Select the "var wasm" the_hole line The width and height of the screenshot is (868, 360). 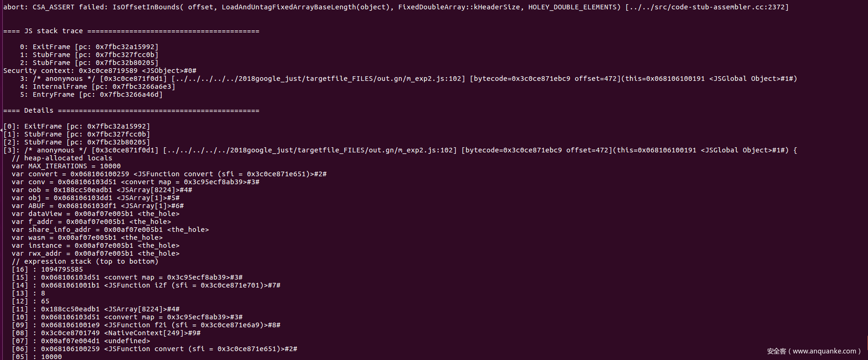pyautogui.click(x=87, y=238)
